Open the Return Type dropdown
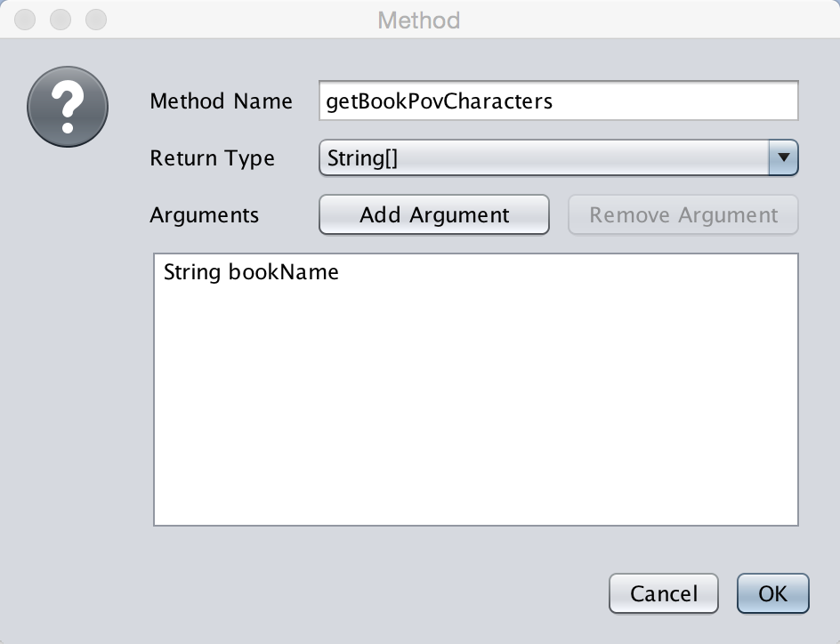The height and width of the screenshot is (644, 840). click(x=558, y=157)
